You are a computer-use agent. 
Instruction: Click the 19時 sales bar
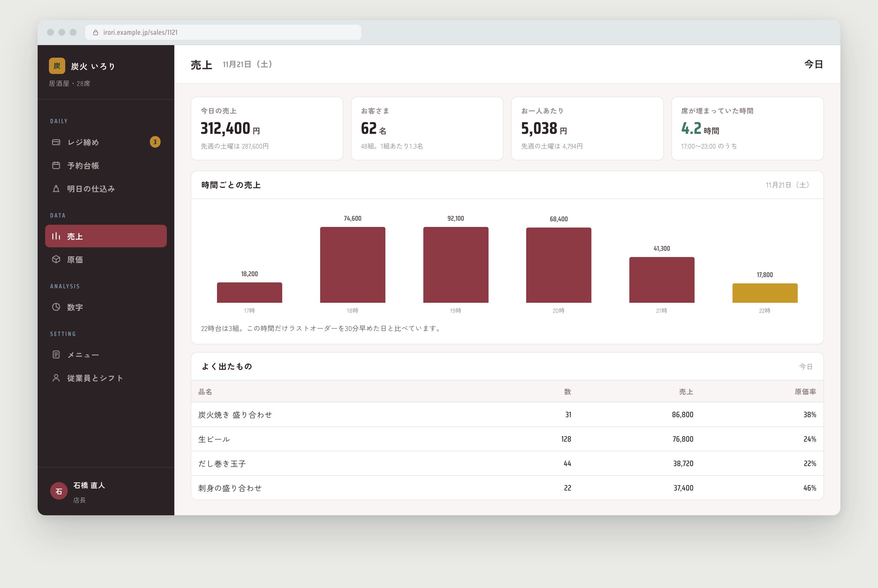(x=456, y=265)
